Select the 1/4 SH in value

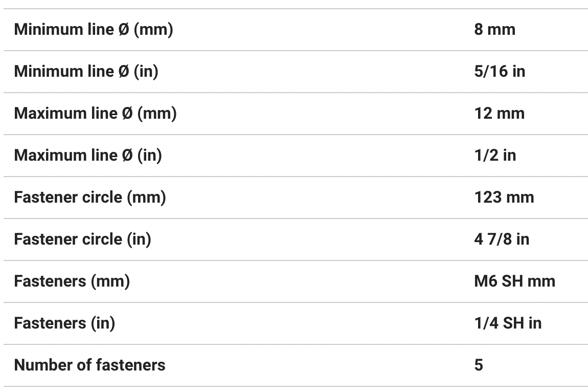(508, 323)
